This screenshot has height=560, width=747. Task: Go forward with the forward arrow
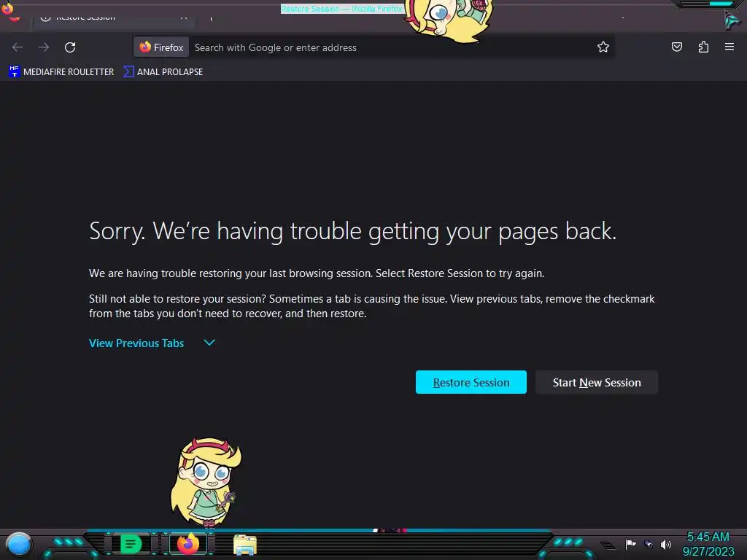[44, 47]
